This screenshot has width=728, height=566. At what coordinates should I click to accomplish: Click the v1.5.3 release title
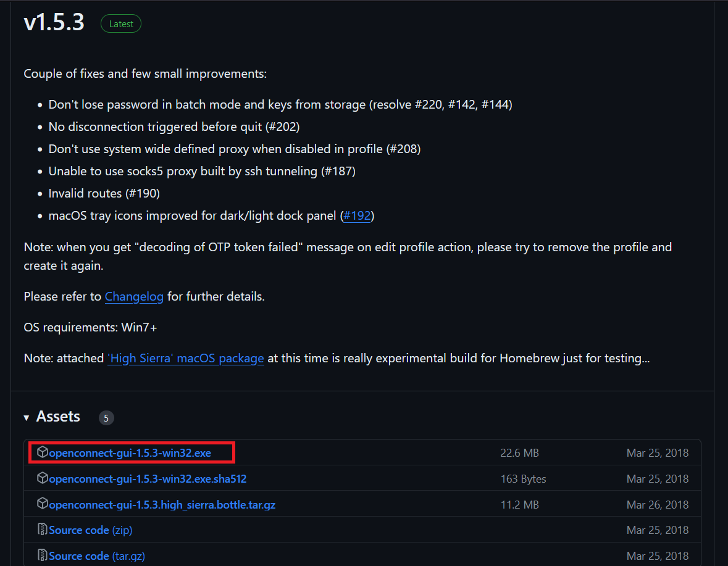[x=54, y=23]
